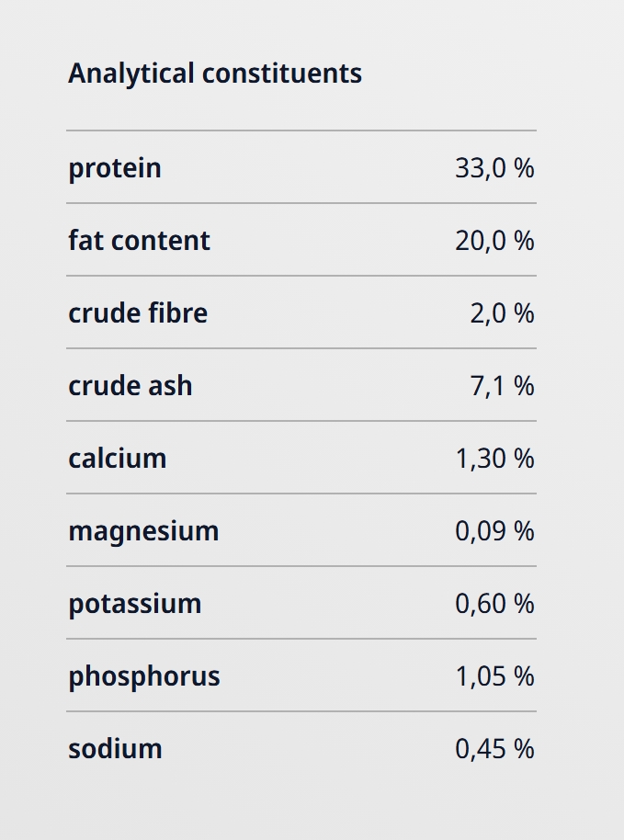Click the 0,60 % potassium value

(x=494, y=604)
